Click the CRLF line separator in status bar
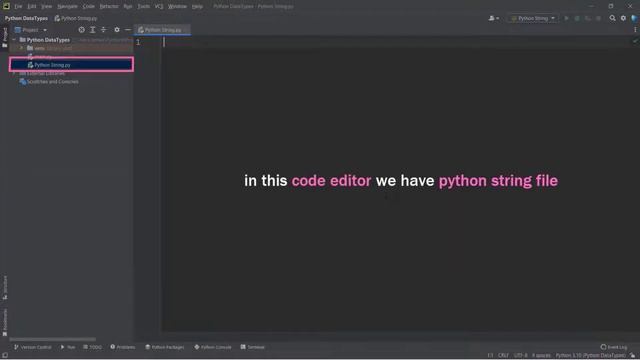Image resolution: width=640 pixels, height=360 pixels. point(503,356)
